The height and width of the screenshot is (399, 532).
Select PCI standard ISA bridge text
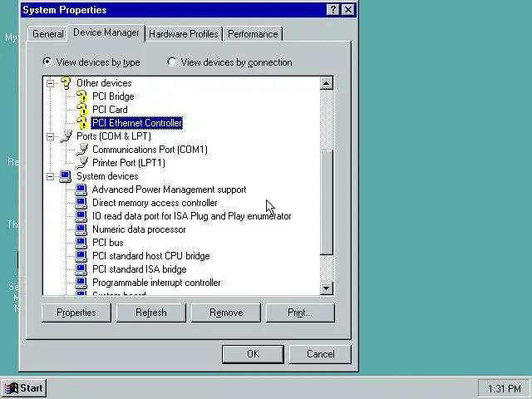click(140, 269)
